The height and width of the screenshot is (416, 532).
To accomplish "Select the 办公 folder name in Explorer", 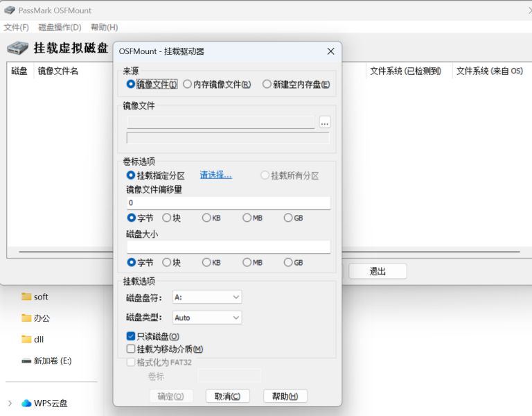I will 42,318.
